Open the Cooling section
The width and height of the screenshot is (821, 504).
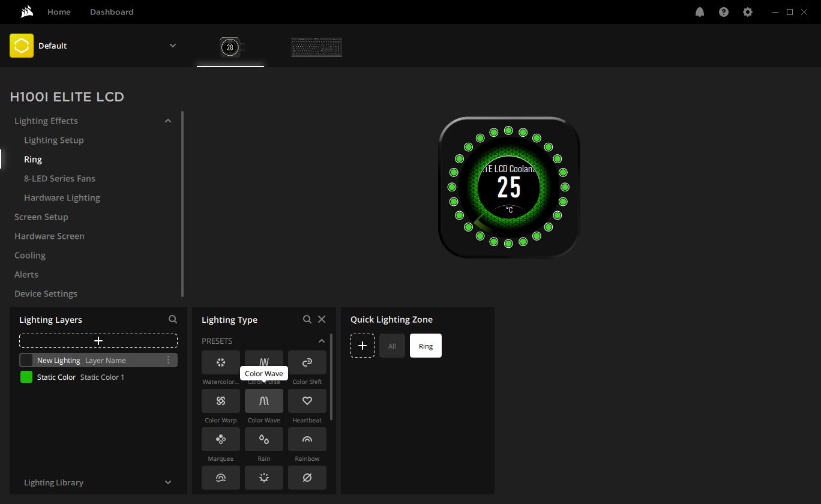(x=30, y=255)
